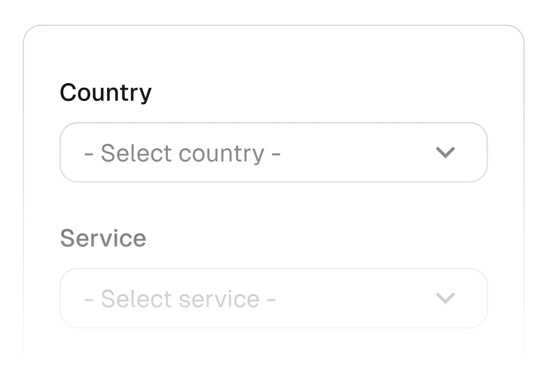
Task: Click the empty middle of the Service select box
Action: click(356, 298)
